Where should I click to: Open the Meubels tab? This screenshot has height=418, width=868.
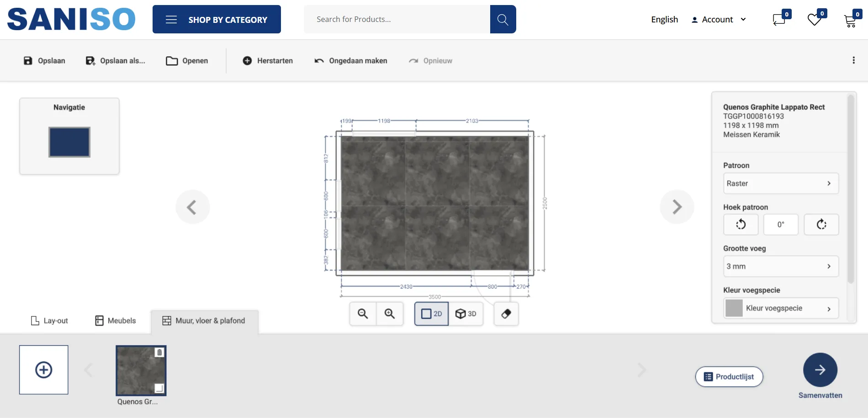116,321
